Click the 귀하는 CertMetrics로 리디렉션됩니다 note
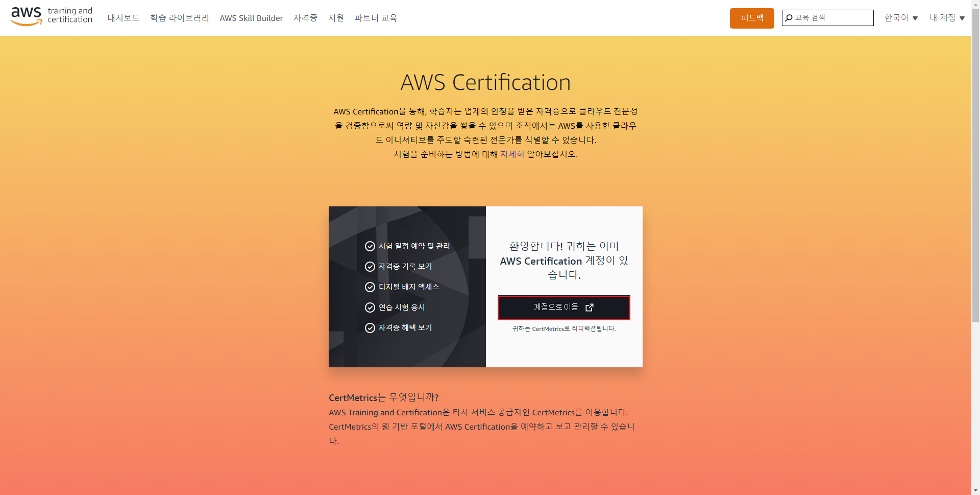This screenshot has width=980, height=495. click(564, 329)
